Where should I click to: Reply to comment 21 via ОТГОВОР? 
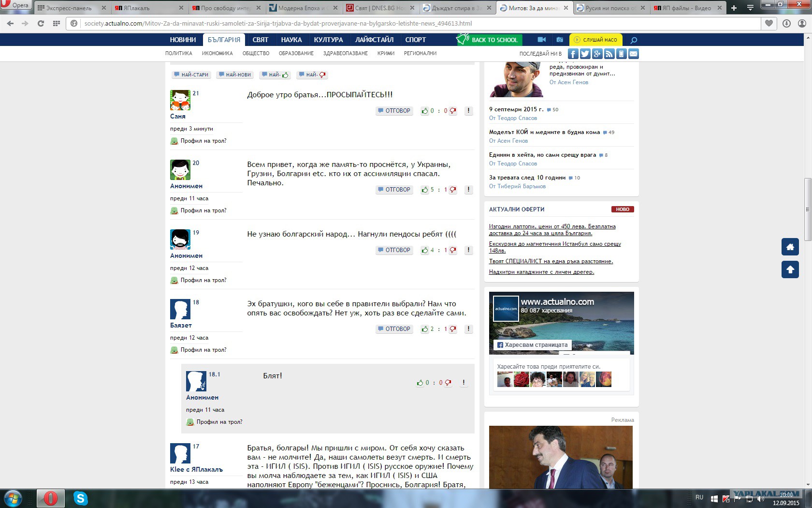click(x=394, y=111)
